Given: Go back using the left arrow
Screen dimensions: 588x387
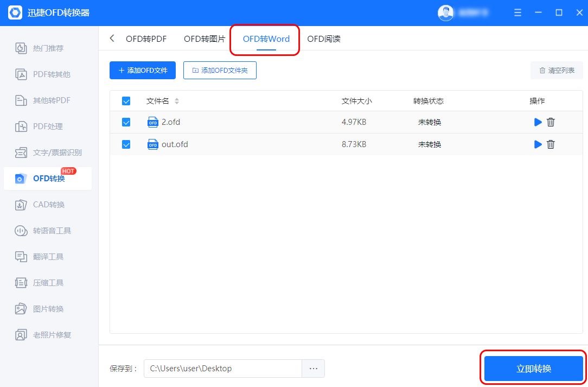Looking at the screenshot, I should (112, 39).
